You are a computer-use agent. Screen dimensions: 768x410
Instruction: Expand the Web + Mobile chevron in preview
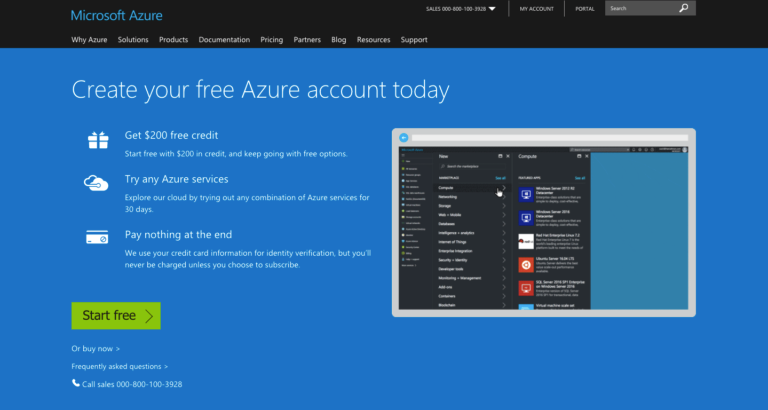(504, 215)
